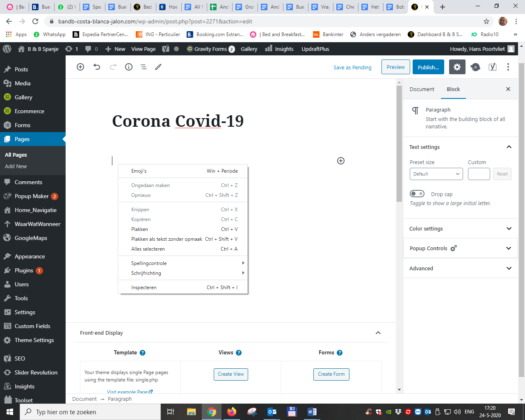Click the pencil Tools icon
The width and height of the screenshot is (525, 420).
158,67
